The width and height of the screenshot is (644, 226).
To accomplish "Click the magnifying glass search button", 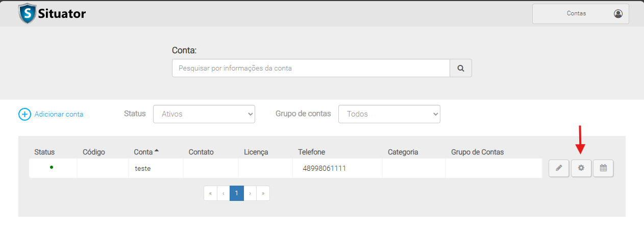I will [460, 68].
